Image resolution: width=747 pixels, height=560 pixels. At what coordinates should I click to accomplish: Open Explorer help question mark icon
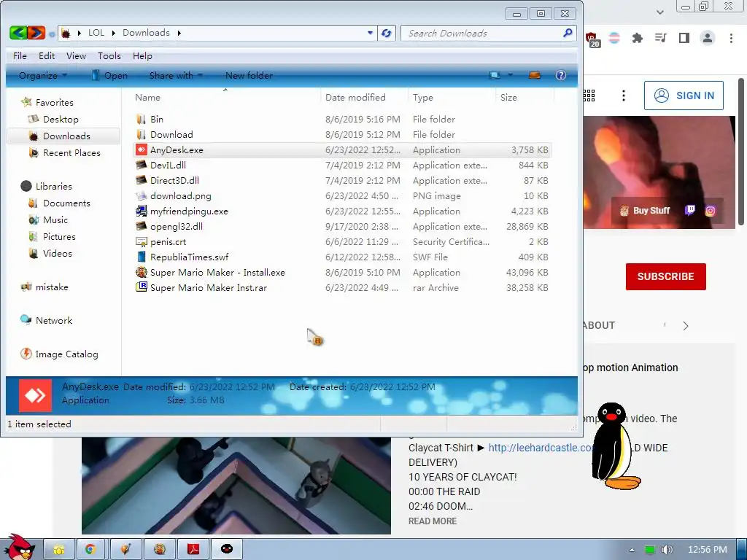pos(561,75)
